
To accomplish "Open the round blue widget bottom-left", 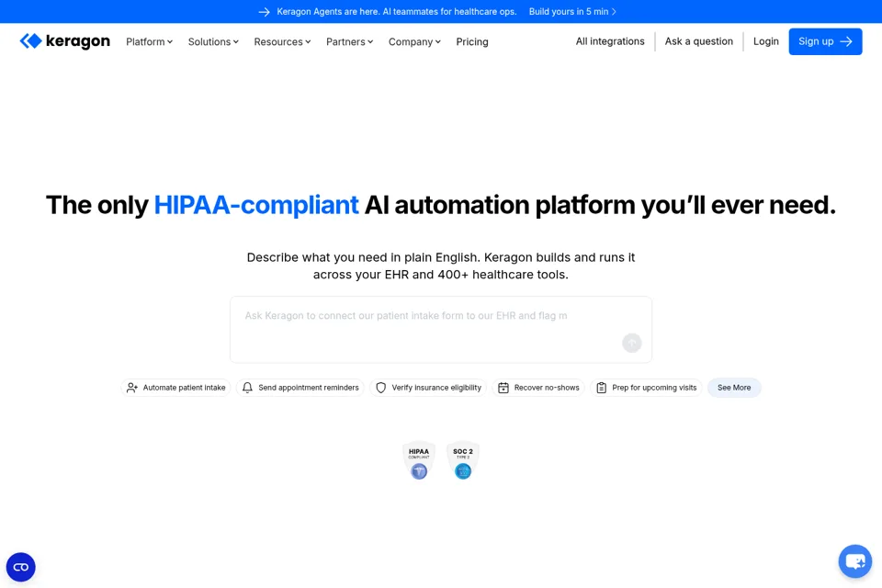I will pos(21,567).
